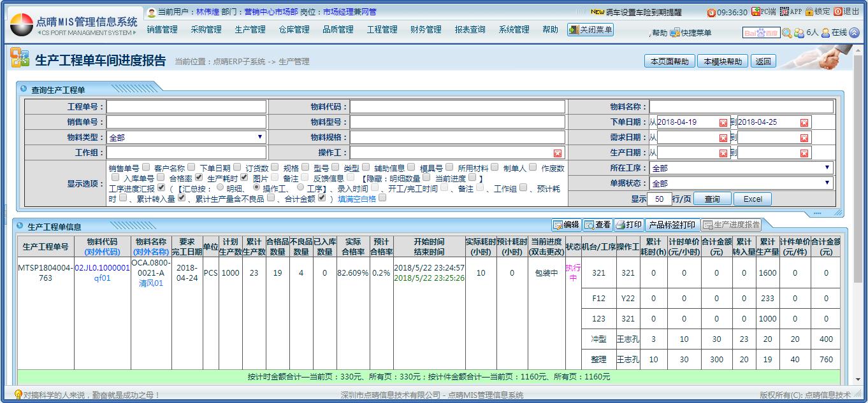
Task: Open the 生产管理 menu
Action: click(x=250, y=30)
